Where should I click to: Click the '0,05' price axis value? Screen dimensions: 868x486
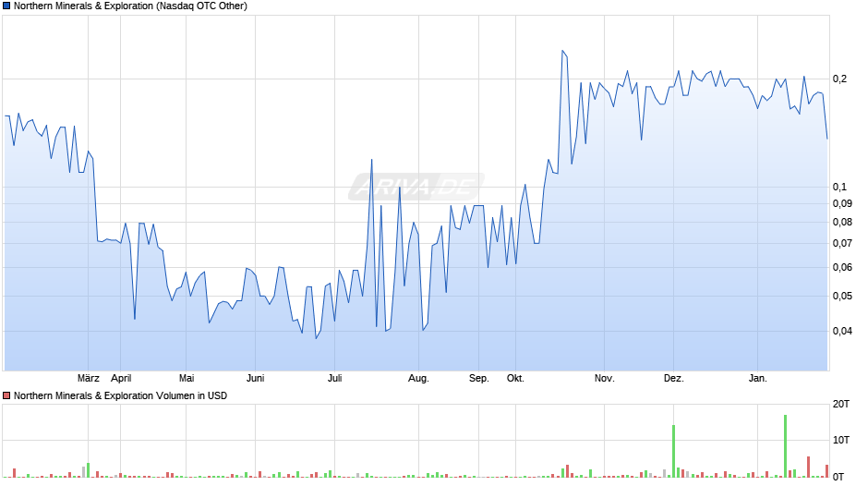click(x=842, y=297)
